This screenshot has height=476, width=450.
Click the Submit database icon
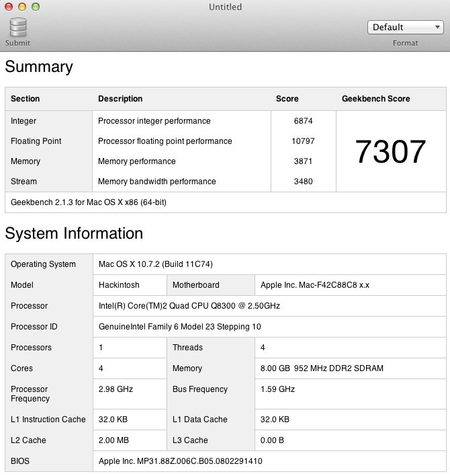point(18,28)
